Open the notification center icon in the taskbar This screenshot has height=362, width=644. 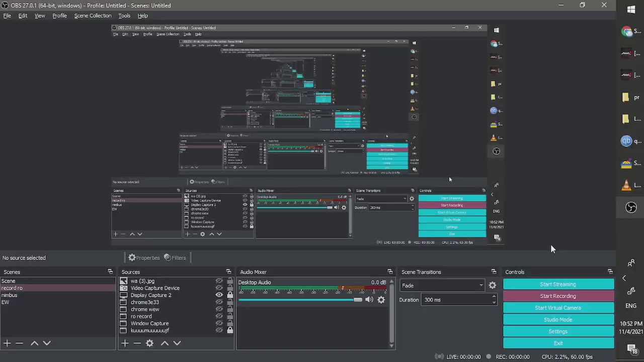[631, 348]
